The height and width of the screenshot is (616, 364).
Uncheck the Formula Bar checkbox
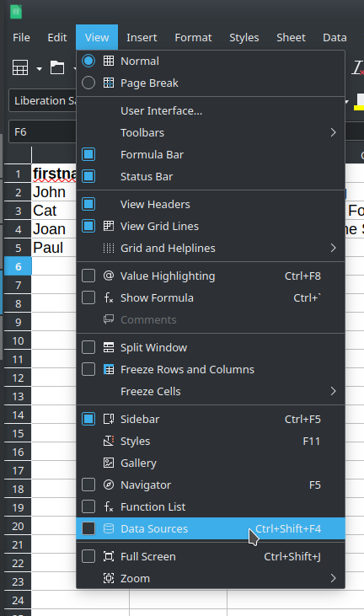pos(88,154)
